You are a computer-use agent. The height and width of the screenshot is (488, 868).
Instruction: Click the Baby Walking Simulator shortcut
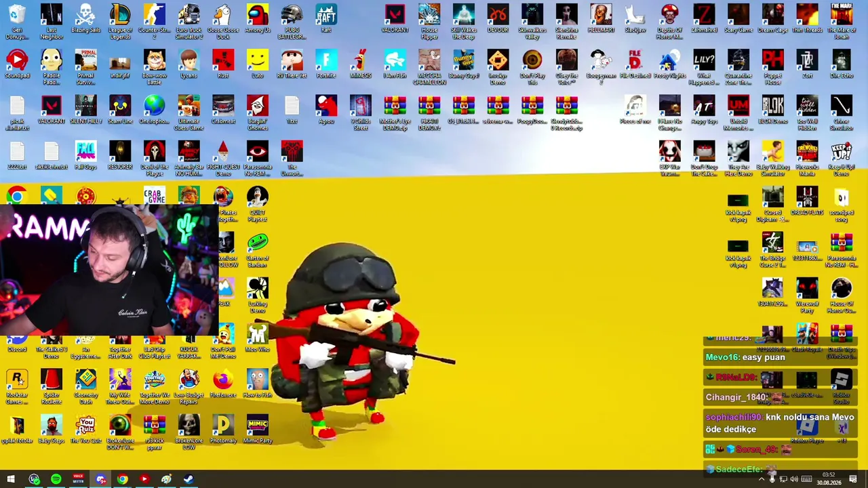pyautogui.click(x=772, y=158)
